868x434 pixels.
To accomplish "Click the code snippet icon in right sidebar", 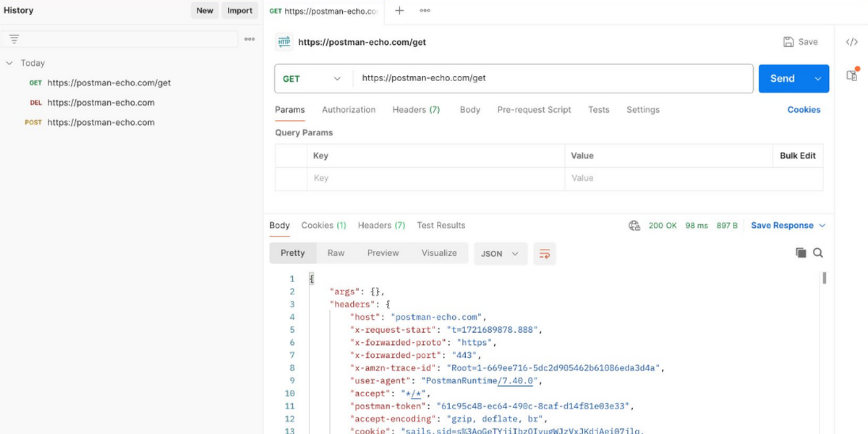I will [851, 42].
